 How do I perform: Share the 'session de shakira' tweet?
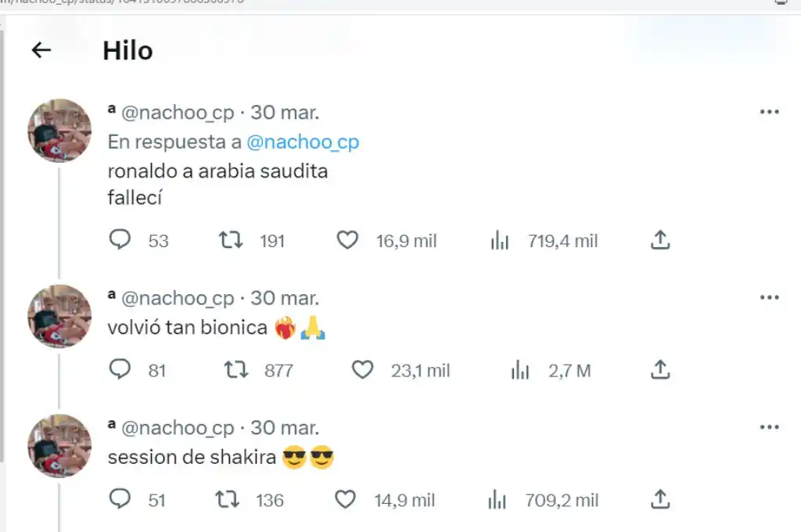click(660, 499)
